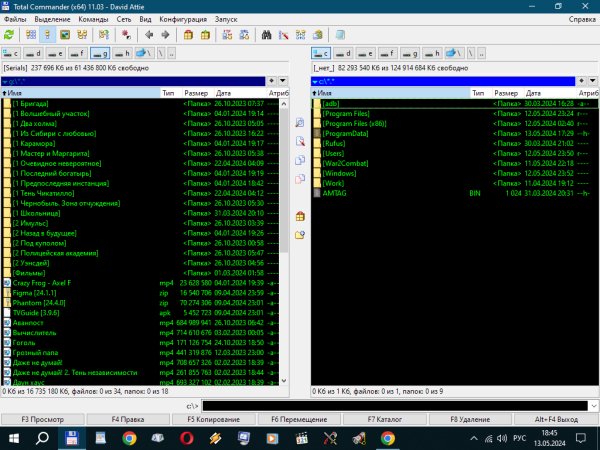Select drive e in the right panel
This screenshot has height=450, width=600.
(365, 54)
